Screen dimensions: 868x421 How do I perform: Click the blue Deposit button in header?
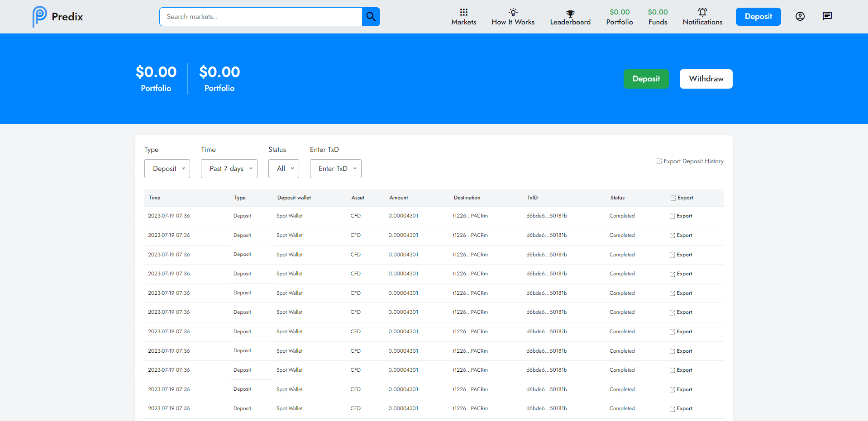click(x=758, y=17)
